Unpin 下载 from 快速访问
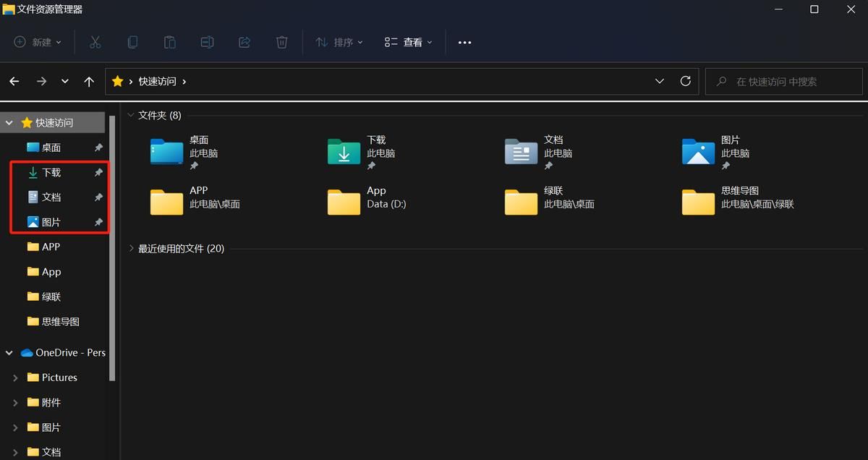The height and width of the screenshot is (460, 868). click(98, 172)
